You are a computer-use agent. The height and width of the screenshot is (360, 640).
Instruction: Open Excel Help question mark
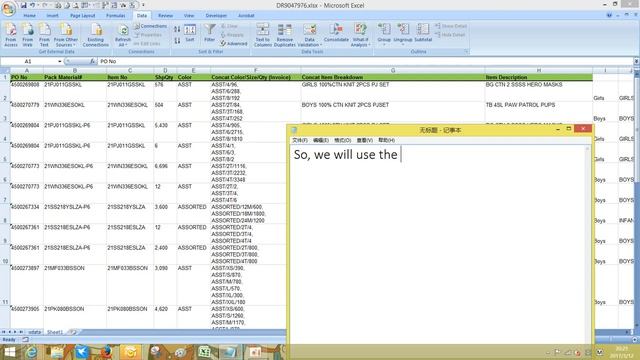click(609, 16)
